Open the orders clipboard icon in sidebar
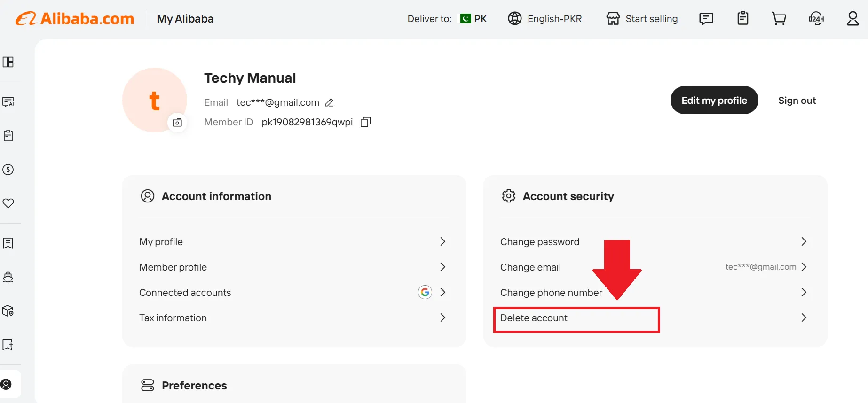The image size is (868, 403). tap(8, 136)
